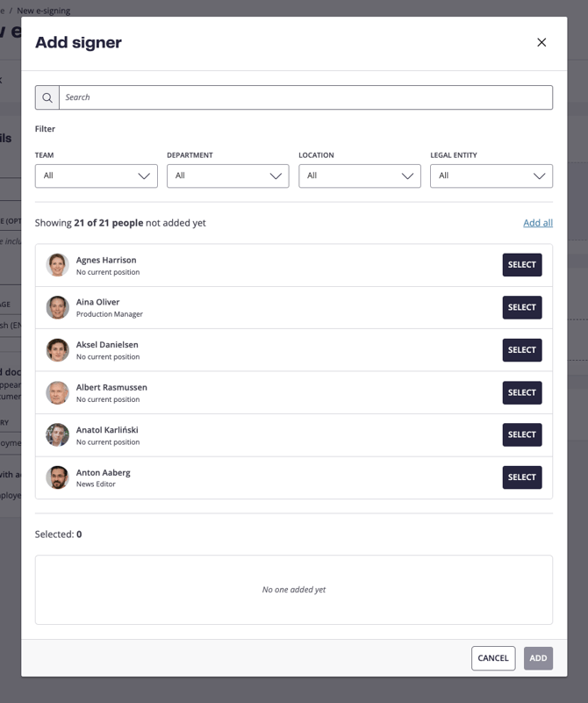Click Aina Oliver's profile picture
588x703 pixels.
point(58,307)
